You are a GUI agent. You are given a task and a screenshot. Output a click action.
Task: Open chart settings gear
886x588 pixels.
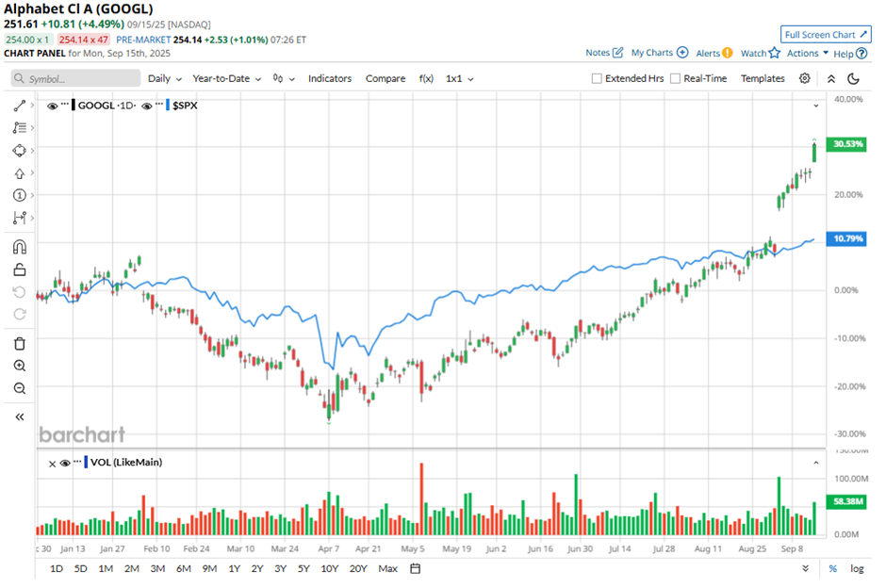tap(805, 78)
